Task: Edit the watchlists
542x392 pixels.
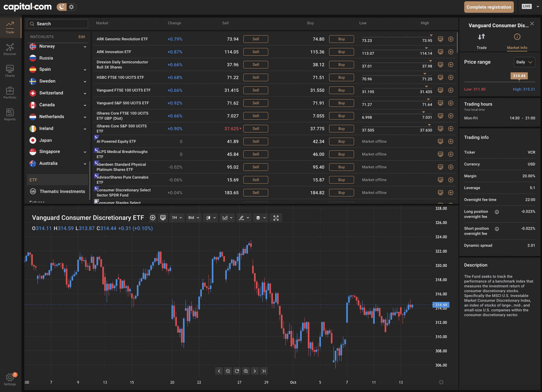Action: pyautogui.click(x=82, y=37)
